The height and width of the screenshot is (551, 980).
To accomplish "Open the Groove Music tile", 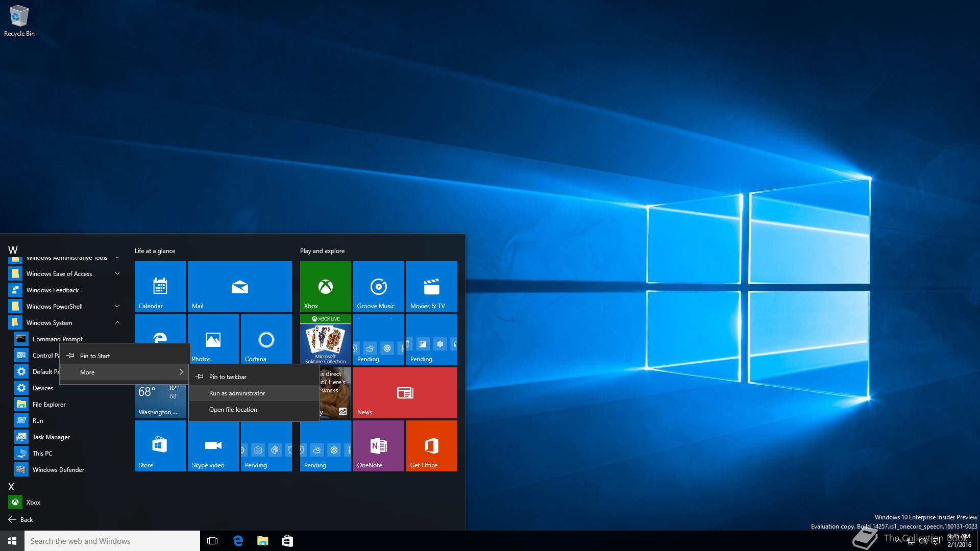I will [378, 286].
